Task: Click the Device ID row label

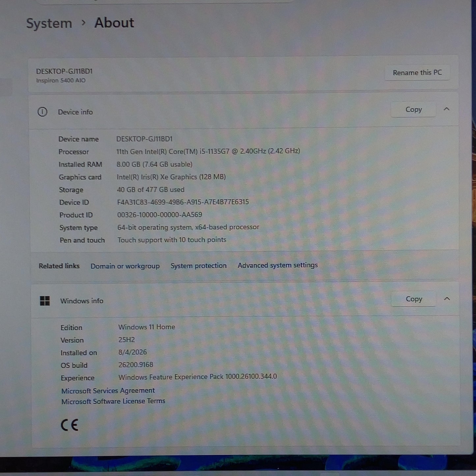Action: point(74,202)
